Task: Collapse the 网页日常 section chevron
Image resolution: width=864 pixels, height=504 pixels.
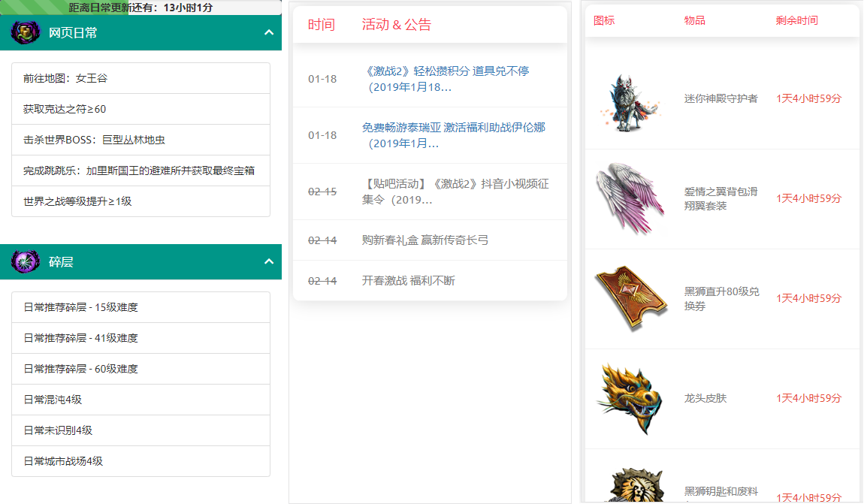Action: 269,32
